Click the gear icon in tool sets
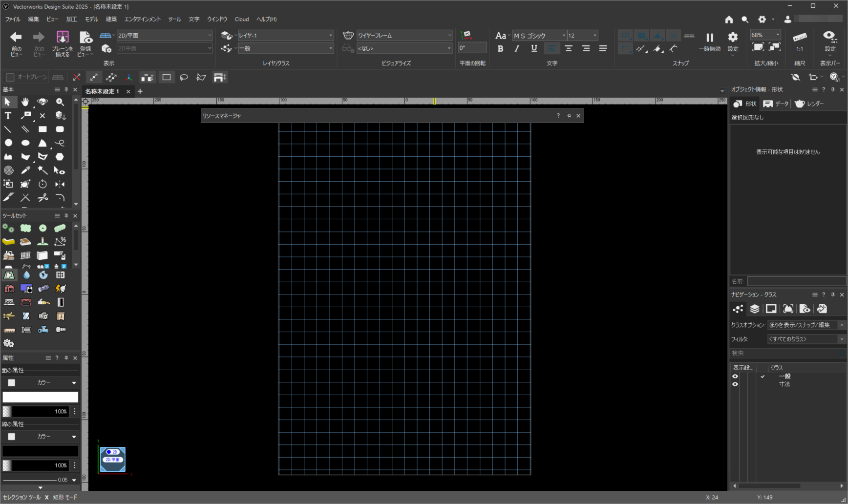The width and height of the screenshot is (848, 504). [8, 343]
